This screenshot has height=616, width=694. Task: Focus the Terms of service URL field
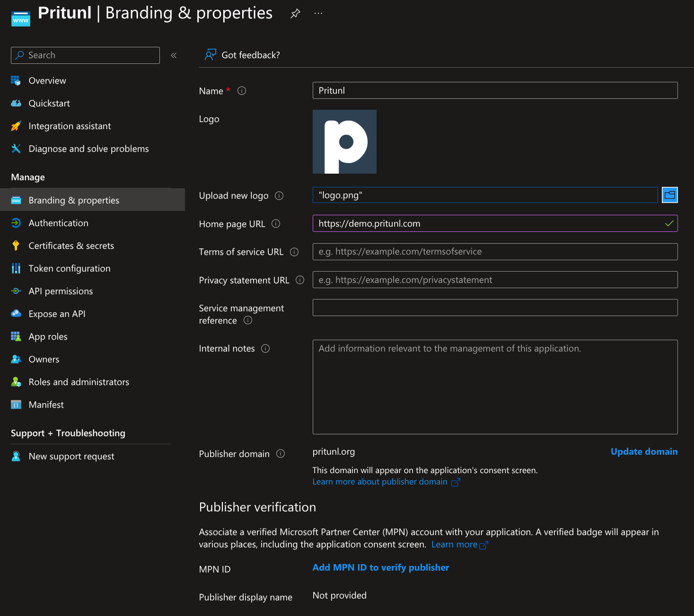495,252
